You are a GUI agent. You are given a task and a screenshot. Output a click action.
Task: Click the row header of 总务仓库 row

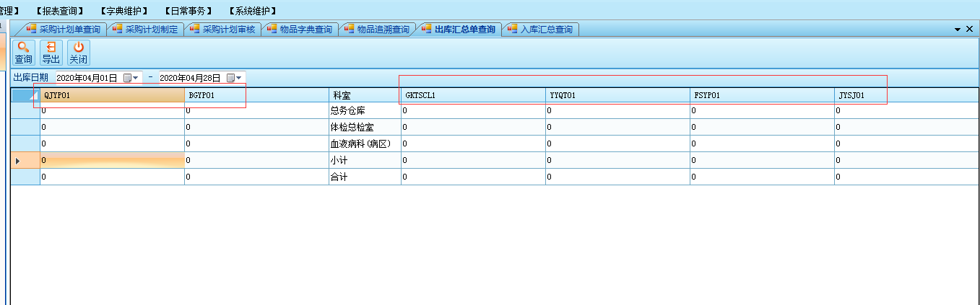point(25,110)
